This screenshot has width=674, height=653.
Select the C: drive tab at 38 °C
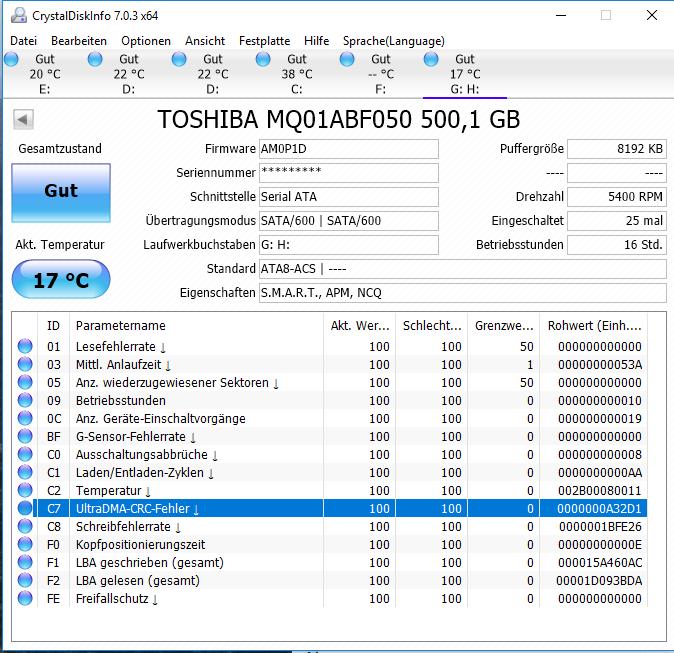[297, 74]
